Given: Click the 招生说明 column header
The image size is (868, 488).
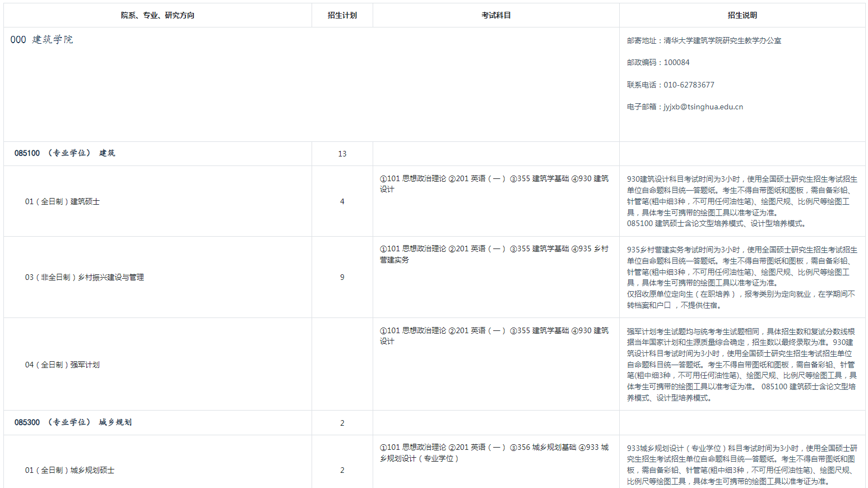Looking at the screenshot, I should point(742,16).
